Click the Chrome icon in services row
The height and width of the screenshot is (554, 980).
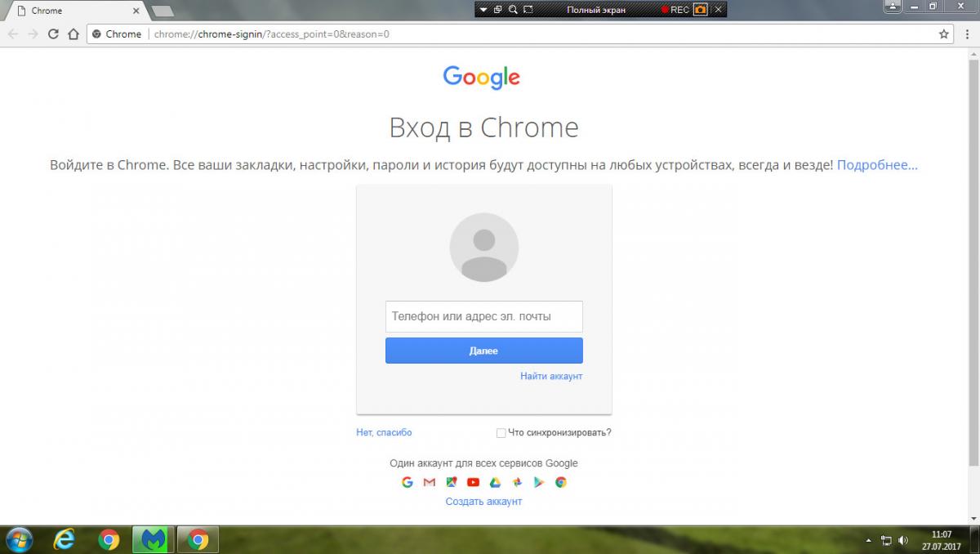pyautogui.click(x=561, y=482)
